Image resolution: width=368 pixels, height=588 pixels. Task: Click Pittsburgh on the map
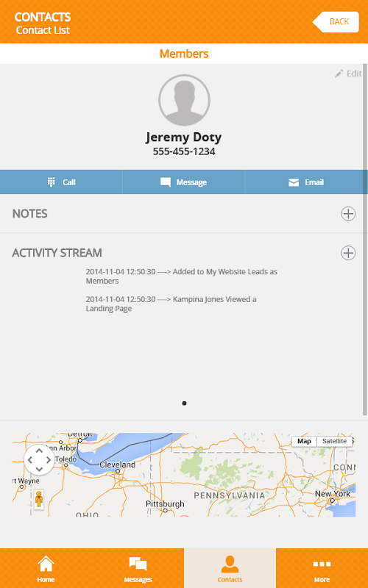coord(165,504)
